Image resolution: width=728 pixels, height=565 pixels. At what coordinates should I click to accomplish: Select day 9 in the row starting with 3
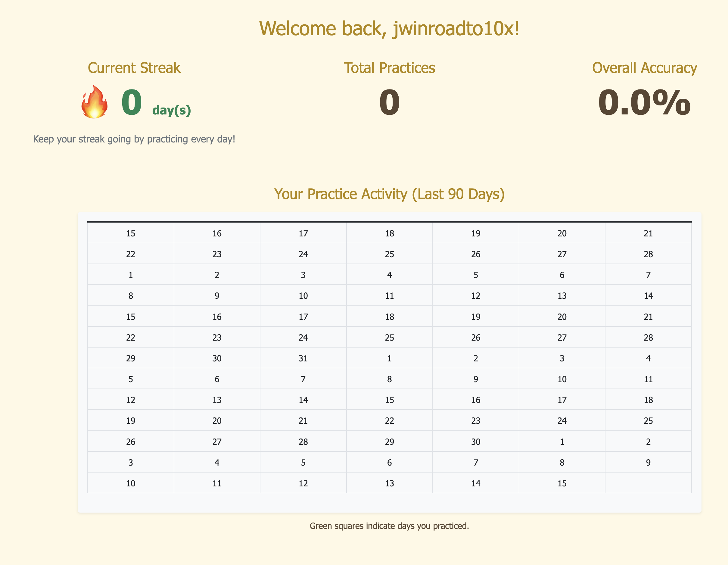(x=648, y=462)
